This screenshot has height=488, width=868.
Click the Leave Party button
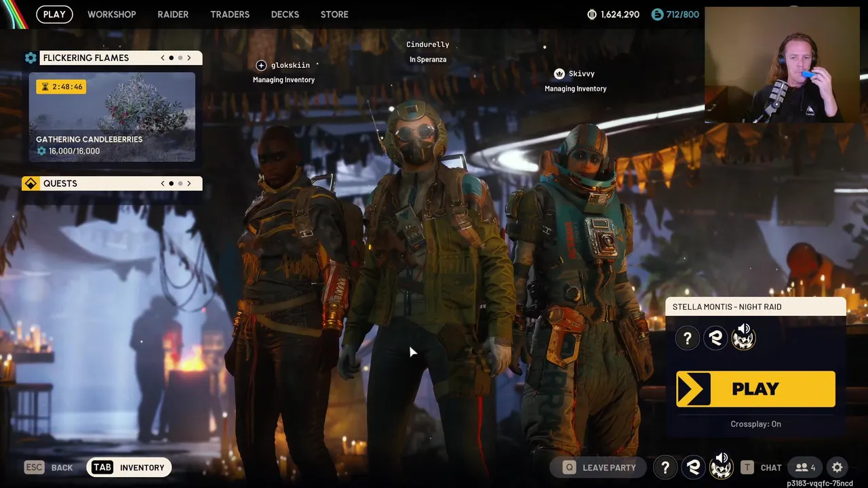[599, 468]
